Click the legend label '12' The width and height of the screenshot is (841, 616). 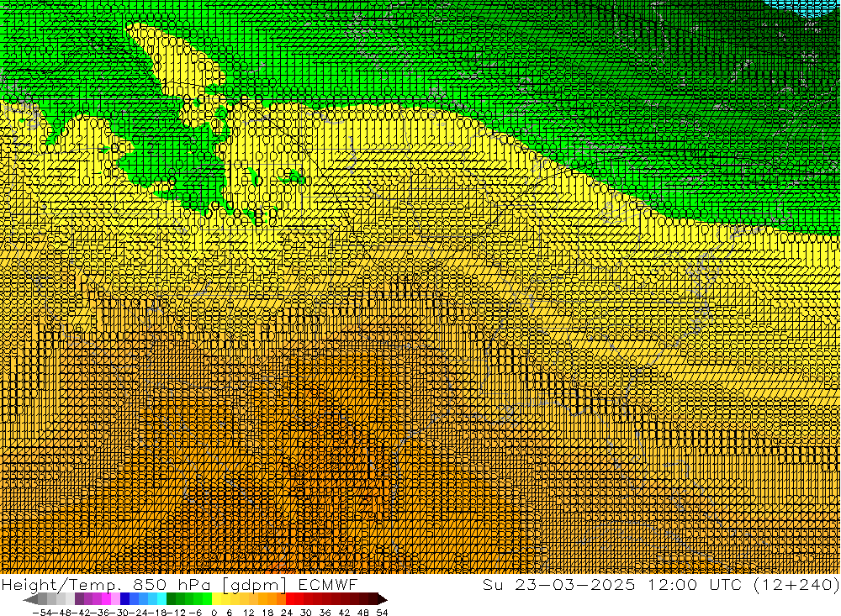pos(248,613)
